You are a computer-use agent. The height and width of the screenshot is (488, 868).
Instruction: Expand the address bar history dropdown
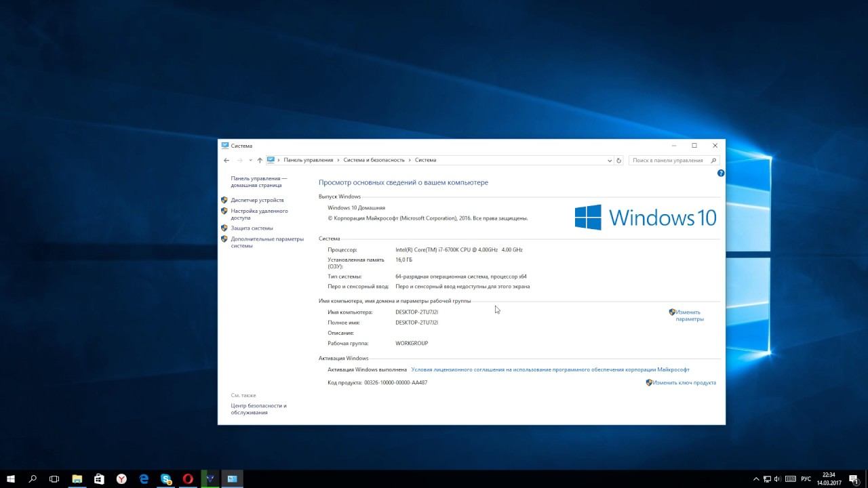click(610, 161)
